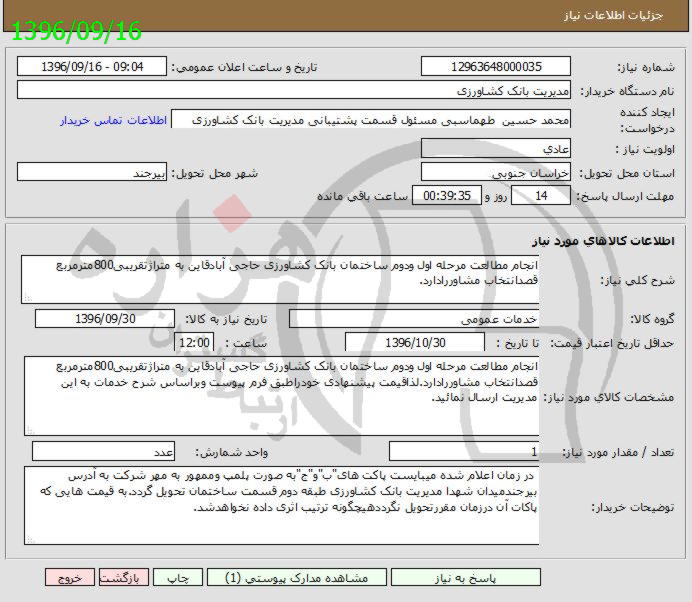Click the header جزئیات اطلاعات نیاز
This screenshot has height=602, width=692.
click(613, 15)
